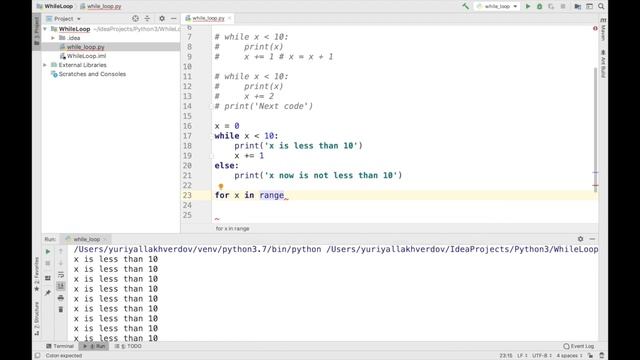Toggle soft-wrap in Run console

pos(61,275)
